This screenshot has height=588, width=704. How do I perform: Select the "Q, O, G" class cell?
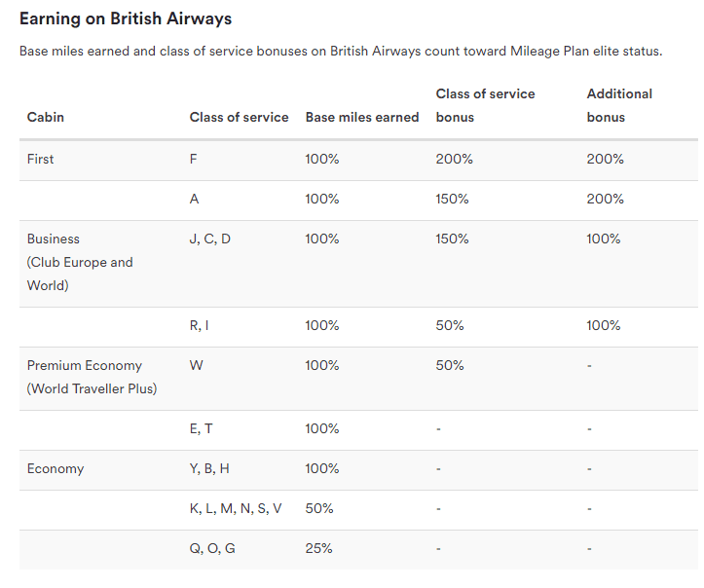tap(212, 548)
